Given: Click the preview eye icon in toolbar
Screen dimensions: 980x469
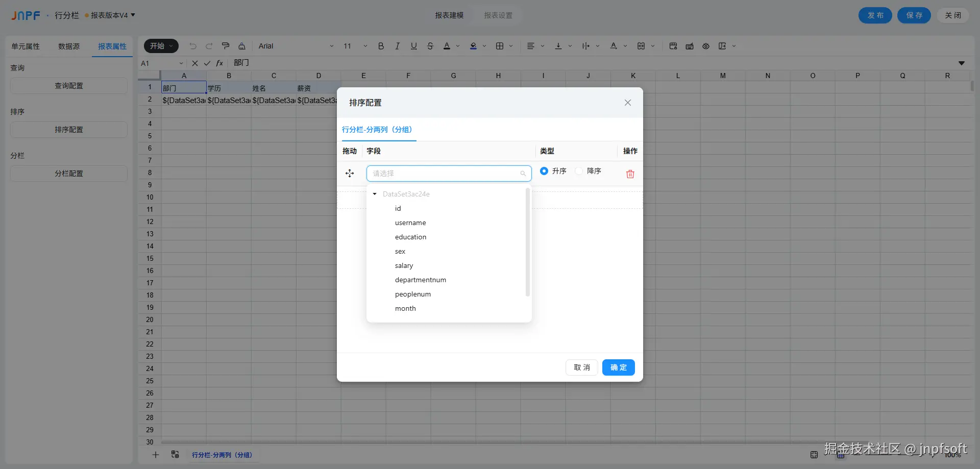Looking at the screenshot, I should tap(706, 46).
